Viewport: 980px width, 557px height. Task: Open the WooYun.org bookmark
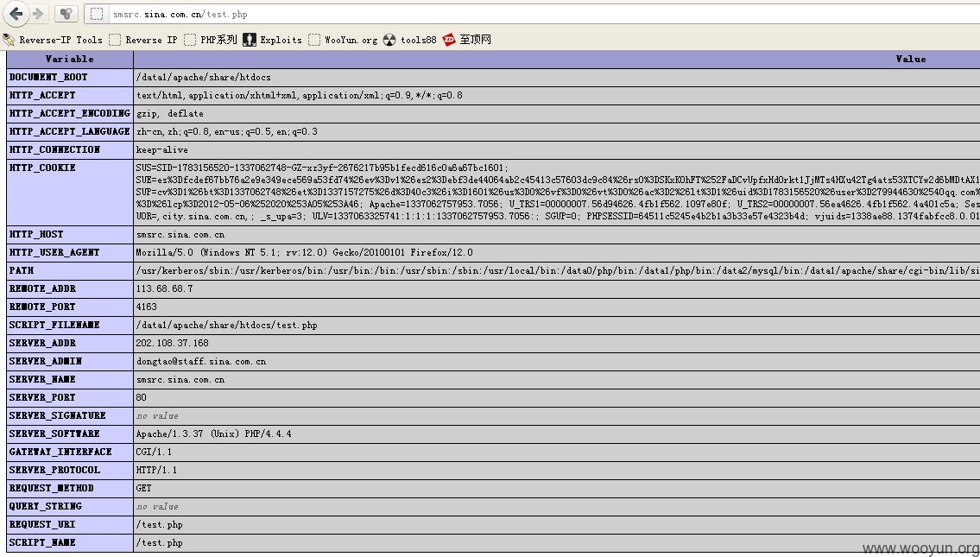[x=343, y=40]
